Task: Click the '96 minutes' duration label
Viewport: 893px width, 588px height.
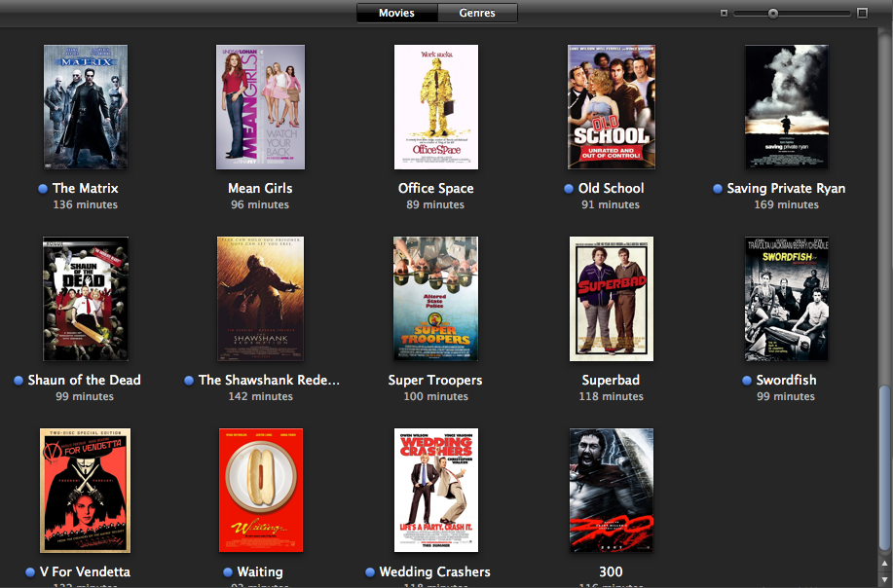Action: point(260,204)
